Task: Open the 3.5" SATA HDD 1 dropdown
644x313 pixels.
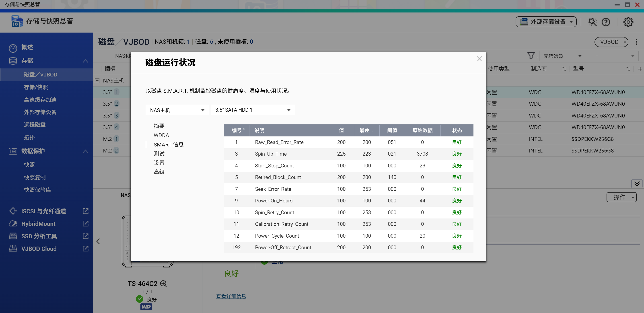Action: [x=253, y=110]
